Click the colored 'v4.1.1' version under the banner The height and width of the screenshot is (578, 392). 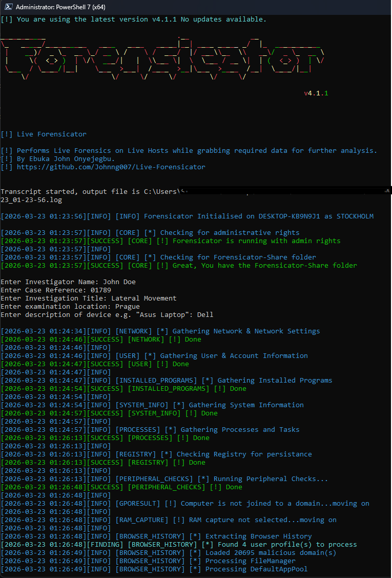pos(316,93)
